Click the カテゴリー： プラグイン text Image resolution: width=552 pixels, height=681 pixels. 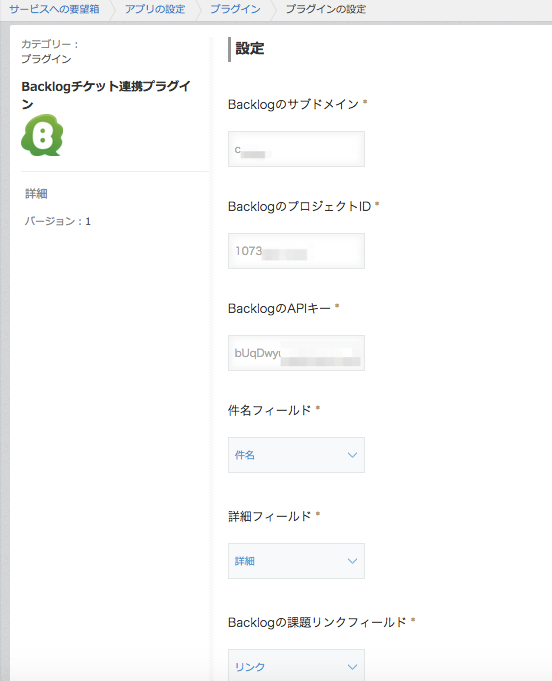pyautogui.click(x=50, y=51)
